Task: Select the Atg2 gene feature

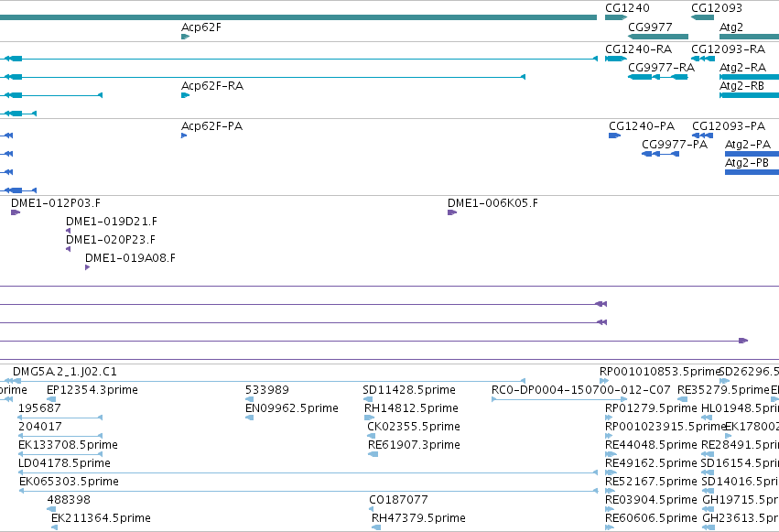Action: tap(749, 37)
